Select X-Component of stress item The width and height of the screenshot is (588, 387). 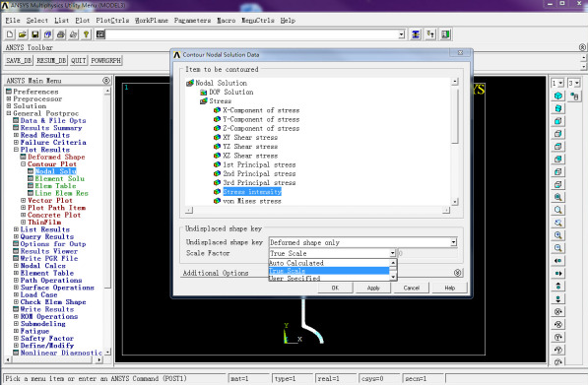261,110
